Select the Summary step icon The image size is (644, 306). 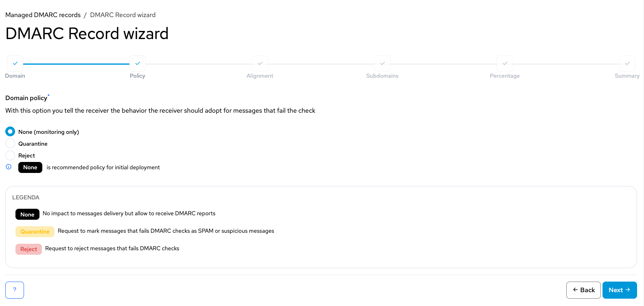627,63
